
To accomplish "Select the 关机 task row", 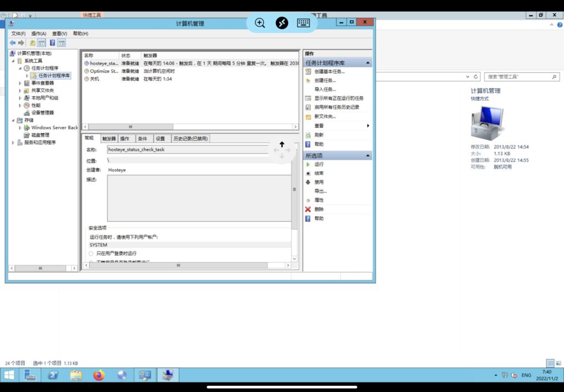I will (95, 79).
